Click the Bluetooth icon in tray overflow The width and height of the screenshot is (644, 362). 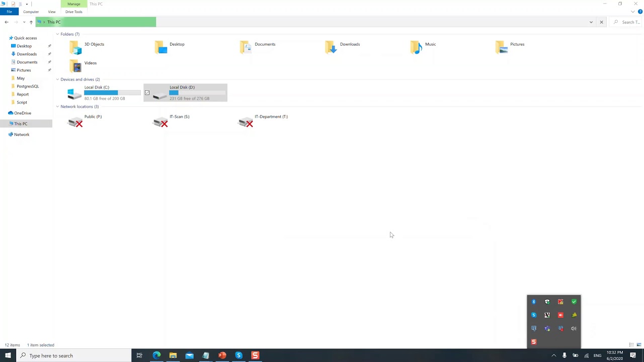[x=534, y=302]
